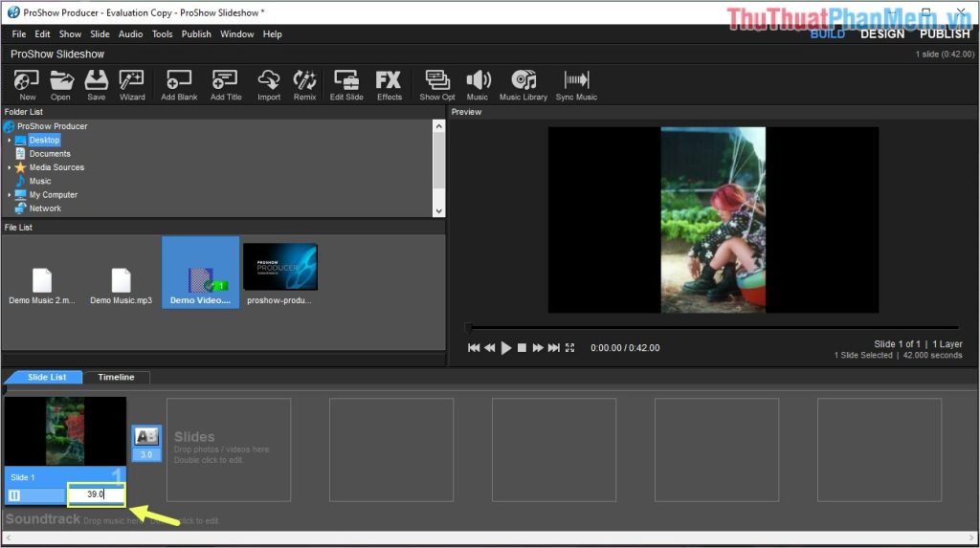Select the Music folder
980x548 pixels.
(x=40, y=181)
